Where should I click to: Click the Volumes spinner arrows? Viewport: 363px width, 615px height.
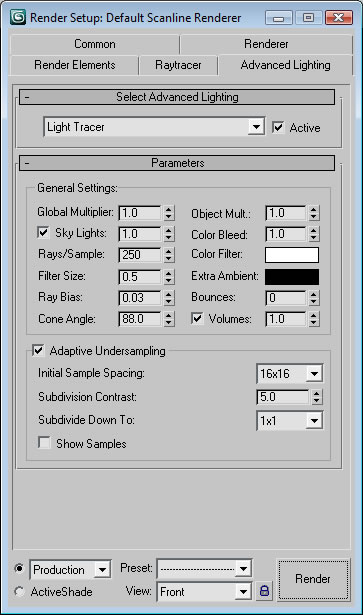(314, 319)
